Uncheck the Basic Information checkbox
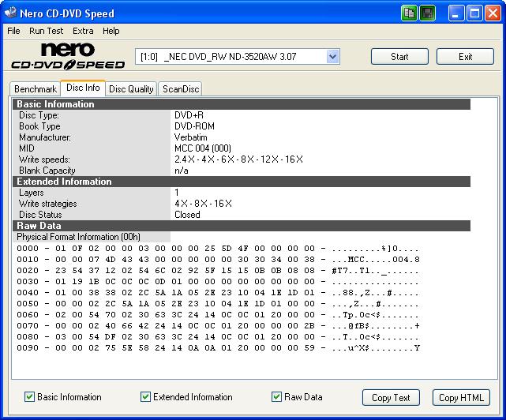Viewport: 506px width, 420px height. 29,397
